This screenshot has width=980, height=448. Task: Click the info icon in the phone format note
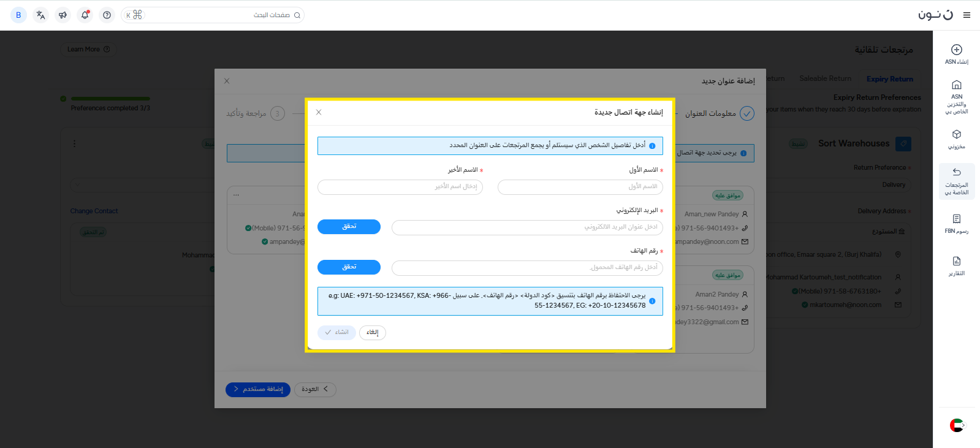[652, 301]
